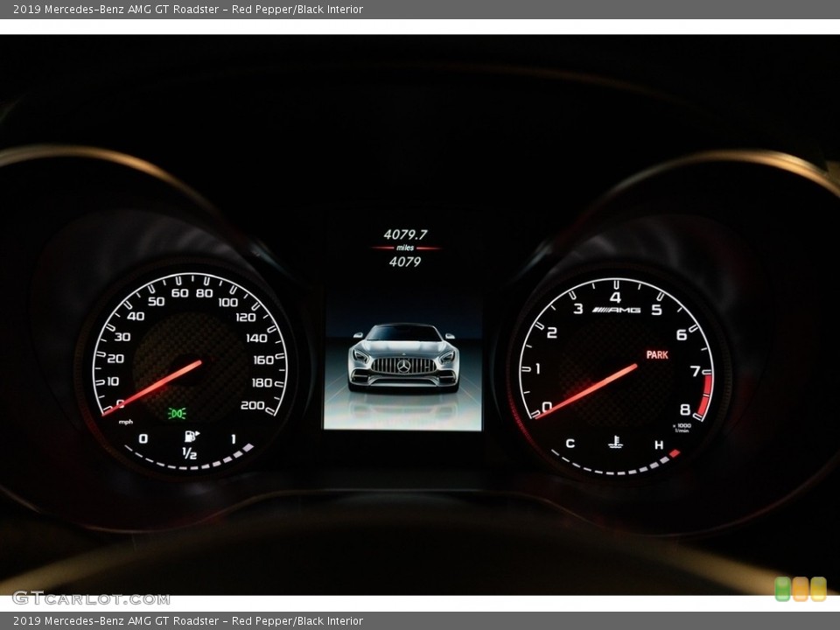Click the 20 mark on speedometer

[x=115, y=359]
